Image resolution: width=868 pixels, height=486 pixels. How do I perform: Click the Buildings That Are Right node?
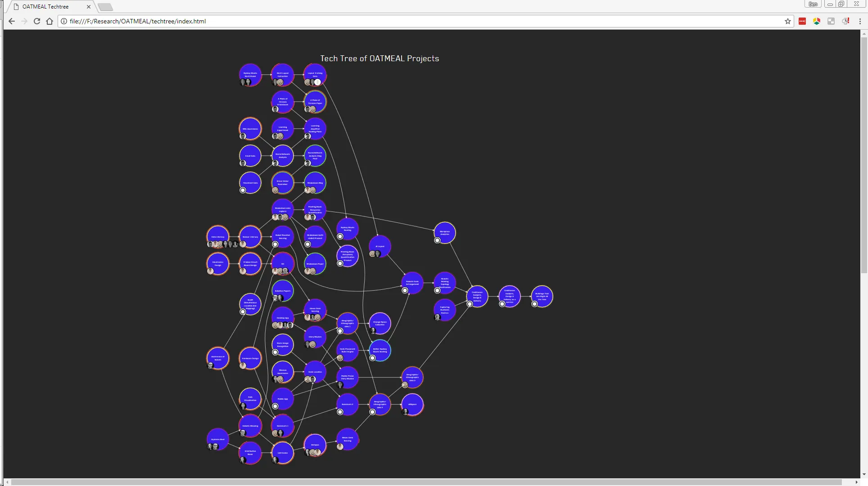[x=542, y=296]
